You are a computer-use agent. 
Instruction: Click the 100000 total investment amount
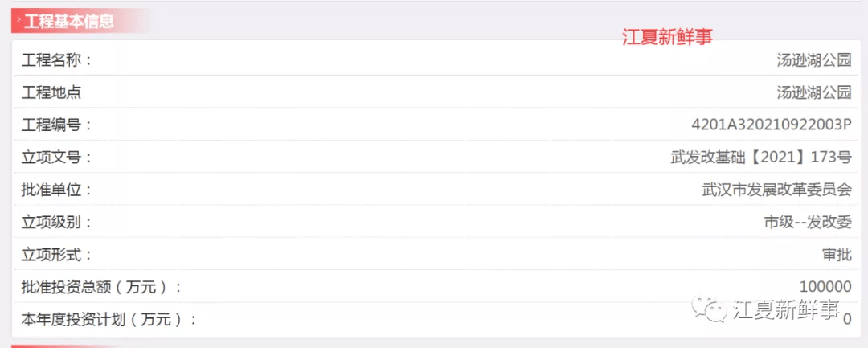point(825,287)
